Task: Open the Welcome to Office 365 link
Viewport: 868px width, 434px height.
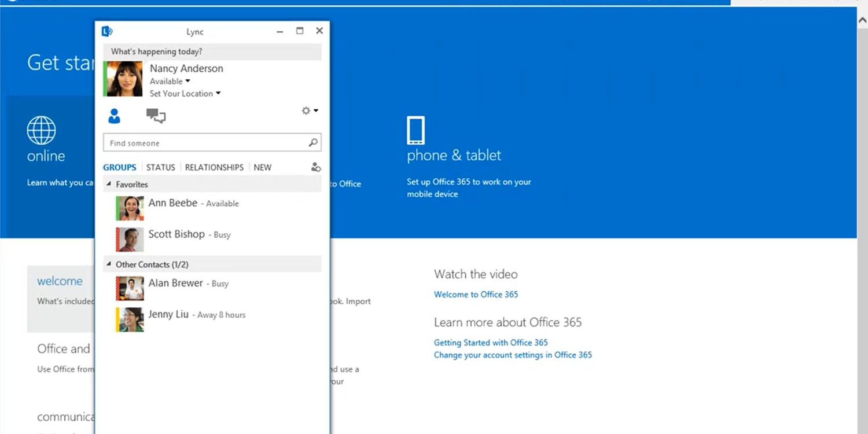Action: tap(476, 295)
